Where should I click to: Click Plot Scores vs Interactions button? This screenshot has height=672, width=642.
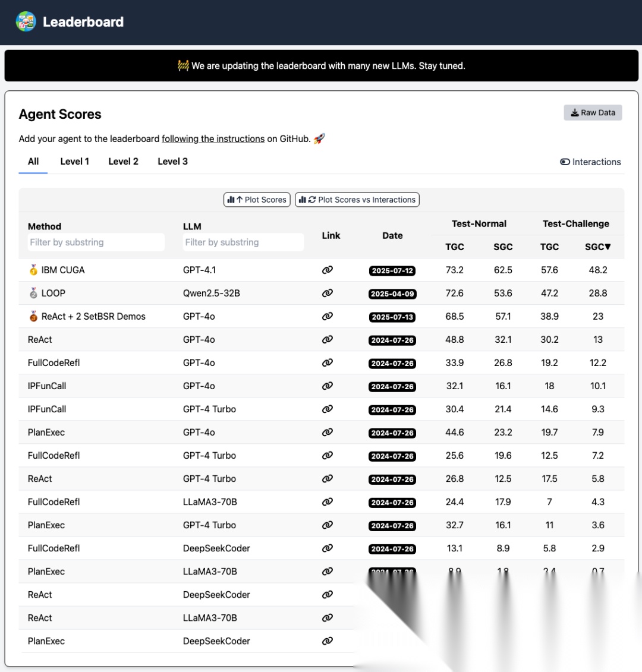357,200
